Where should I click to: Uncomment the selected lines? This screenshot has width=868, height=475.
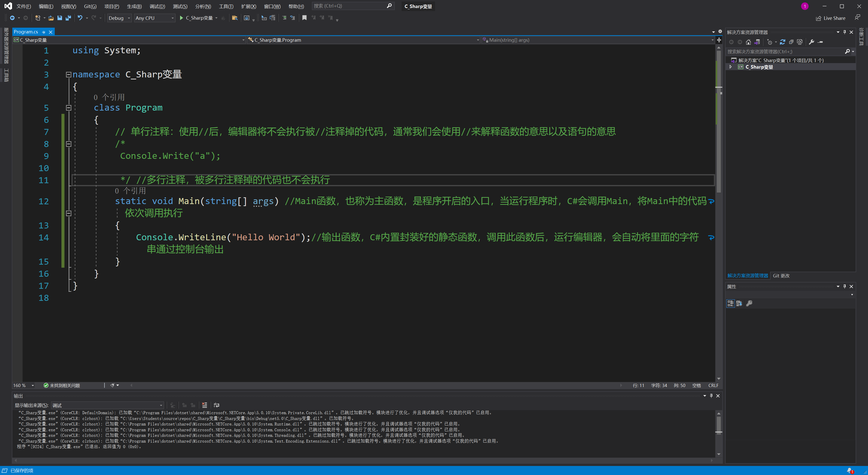[293, 18]
